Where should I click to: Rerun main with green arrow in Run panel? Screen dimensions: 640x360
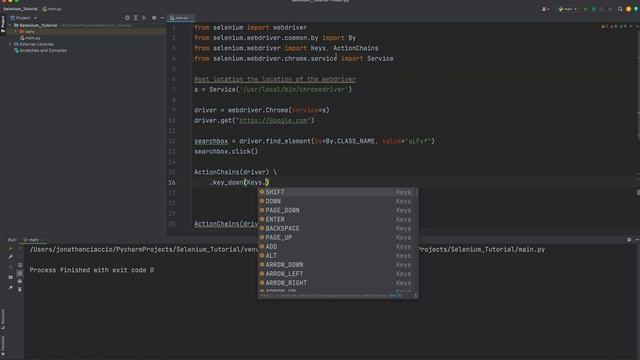pyautogui.click(x=11, y=248)
